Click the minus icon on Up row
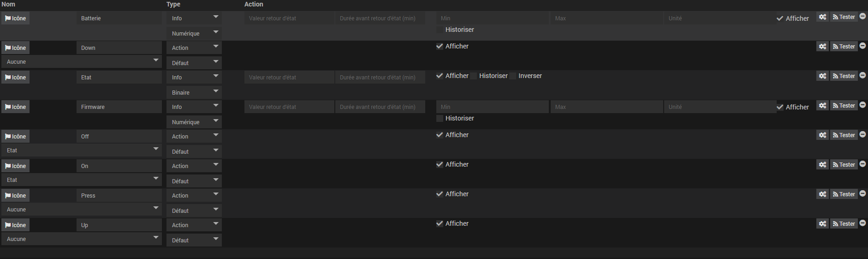Image resolution: width=868 pixels, height=259 pixels. 862,223
